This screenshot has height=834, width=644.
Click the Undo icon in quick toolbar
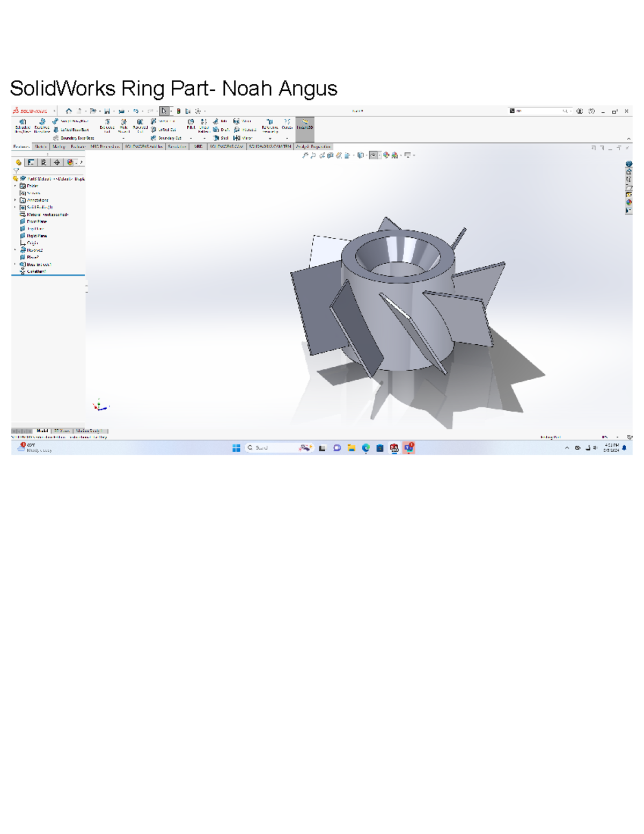tap(136, 111)
